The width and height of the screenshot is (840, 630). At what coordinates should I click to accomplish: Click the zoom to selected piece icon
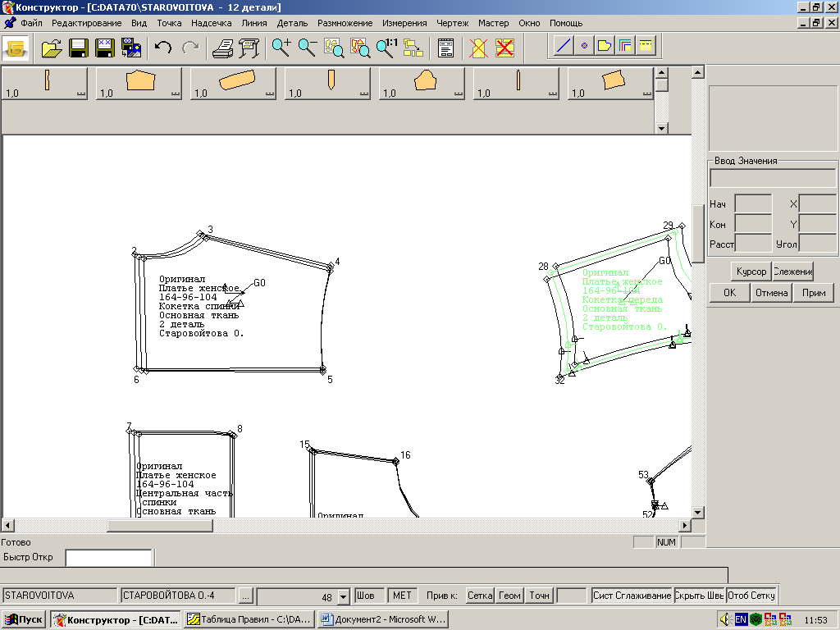360,48
